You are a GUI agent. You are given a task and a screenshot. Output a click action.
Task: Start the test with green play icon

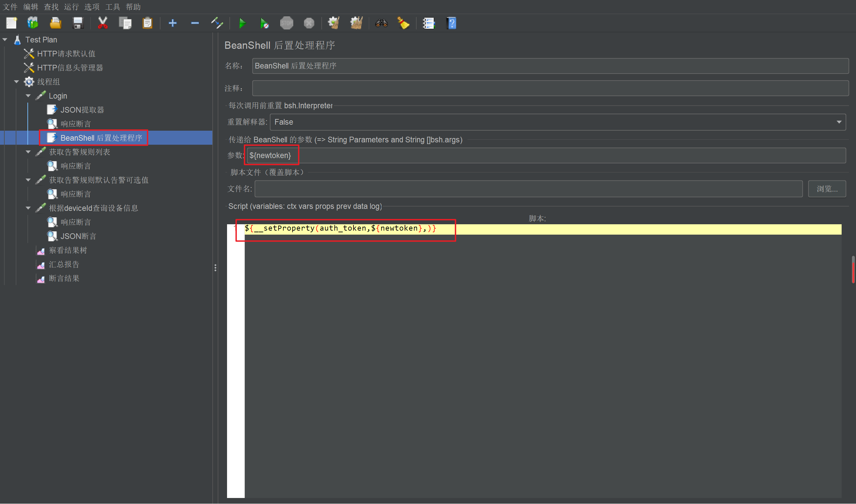242,23
